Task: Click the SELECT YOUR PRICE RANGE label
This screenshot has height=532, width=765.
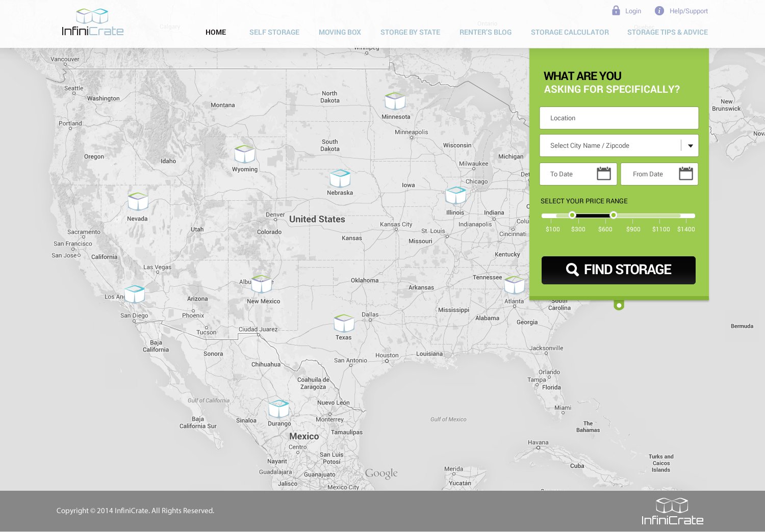Action: (584, 201)
